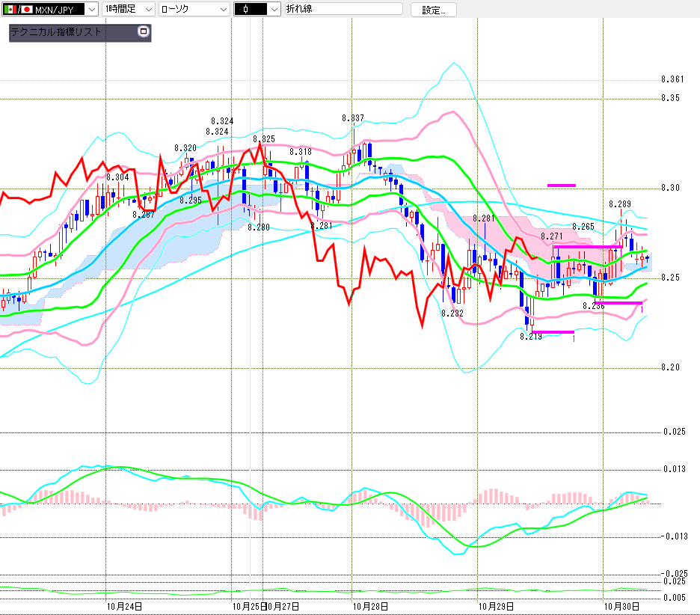The height and width of the screenshot is (615, 700).
Task: Open the MXN/JPY currency pair dropdown
Action: [91, 9]
